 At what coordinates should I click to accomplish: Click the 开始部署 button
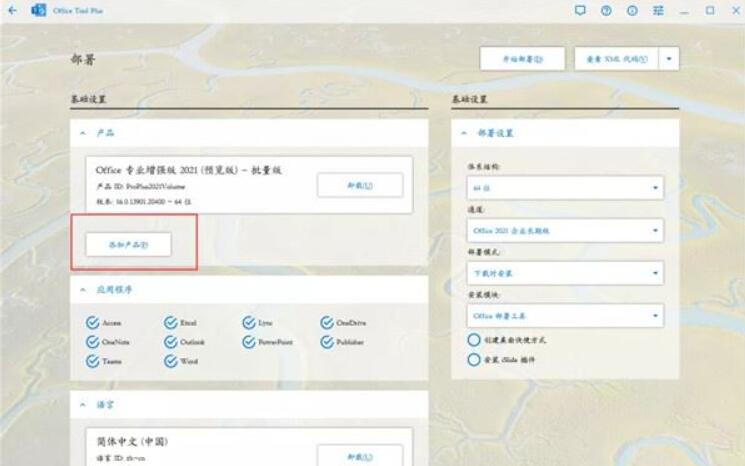pyautogui.click(x=523, y=59)
